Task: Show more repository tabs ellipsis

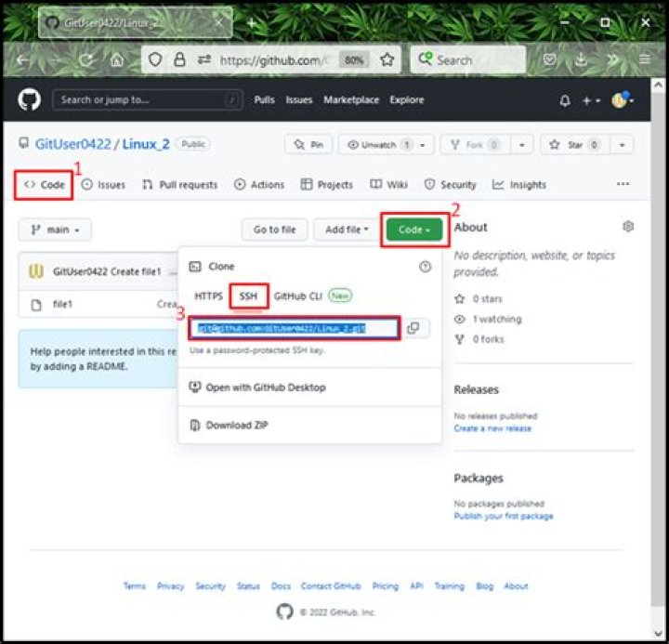Action: point(623,184)
